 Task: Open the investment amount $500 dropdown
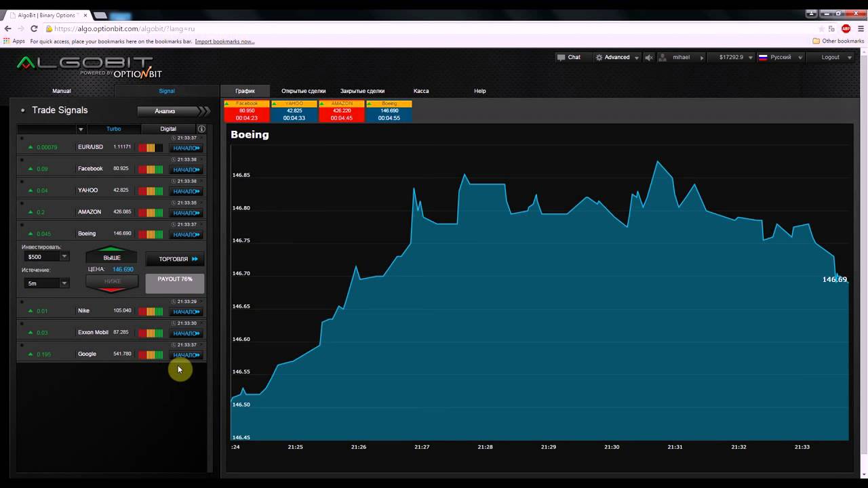[45, 257]
